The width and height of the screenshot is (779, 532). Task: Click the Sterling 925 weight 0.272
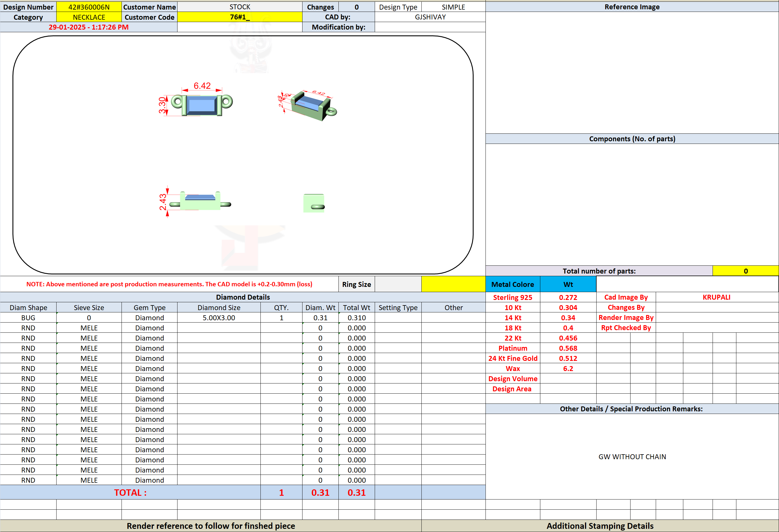click(568, 297)
